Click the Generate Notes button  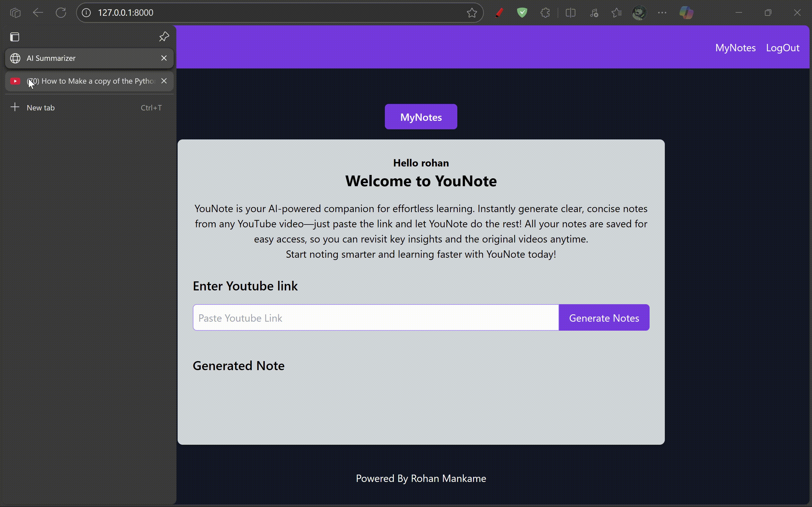tap(604, 317)
